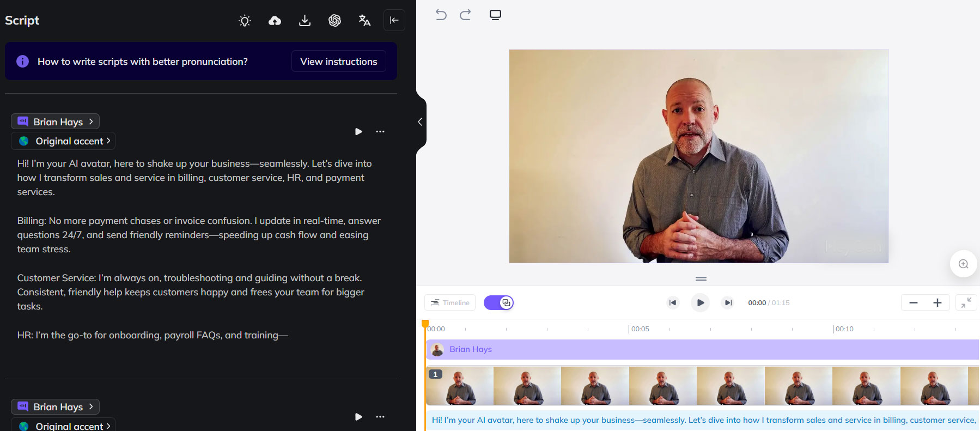This screenshot has width=980, height=431.
Task: Zoom out the timeline with minus
Action: click(914, 302)
